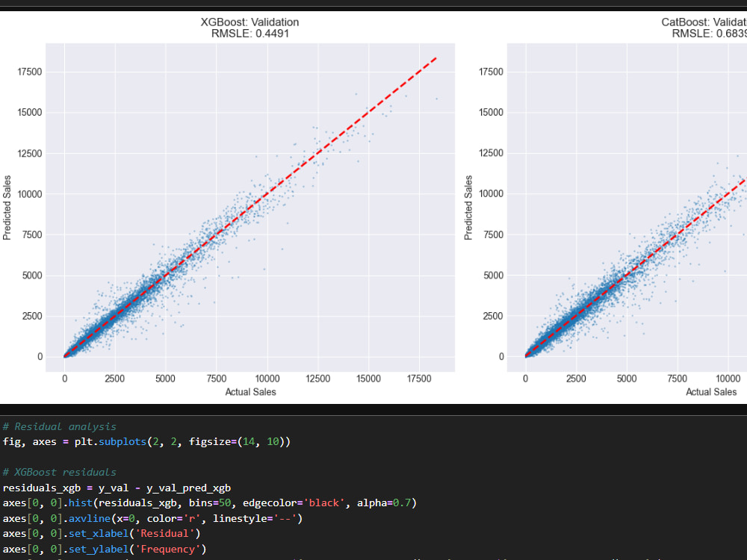Click the 'Frequency' string literal
The image size is (747, 560).
167,549
